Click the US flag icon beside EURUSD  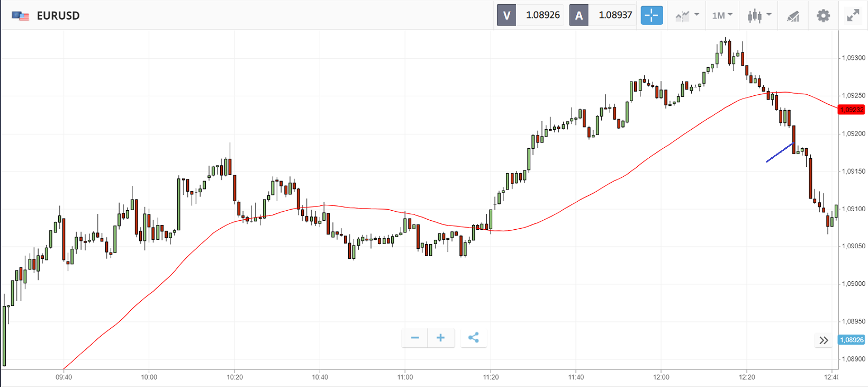point(20,16)
